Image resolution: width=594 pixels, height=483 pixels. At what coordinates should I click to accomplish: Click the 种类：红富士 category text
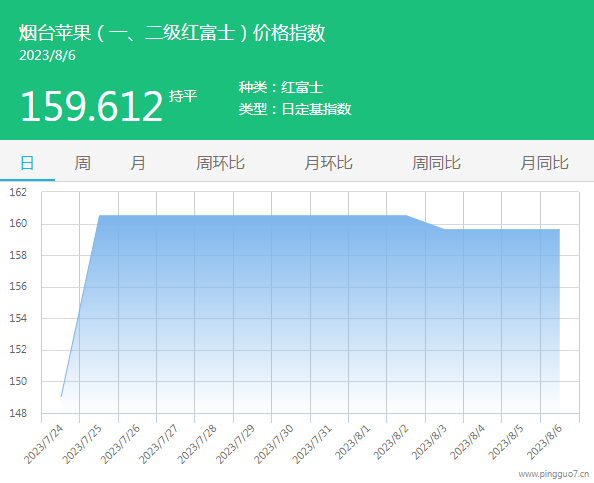coord(281,88)
